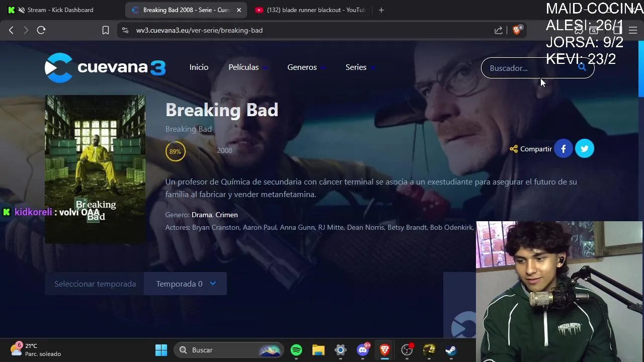The height and width of the screenshot is (362, 644).
Task: Click actor name Bryan Cranston
Action: click(x=216, y=227)
